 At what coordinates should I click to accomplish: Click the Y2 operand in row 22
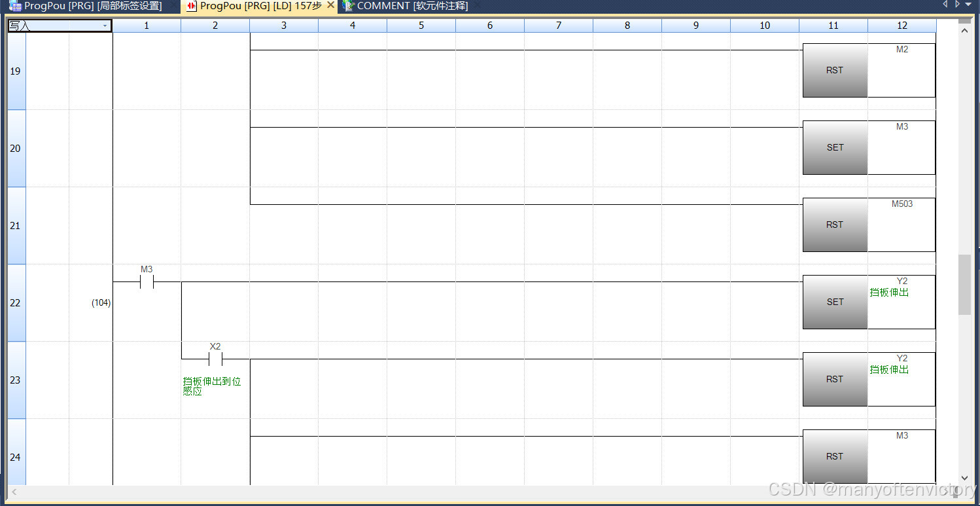(902, 281)
